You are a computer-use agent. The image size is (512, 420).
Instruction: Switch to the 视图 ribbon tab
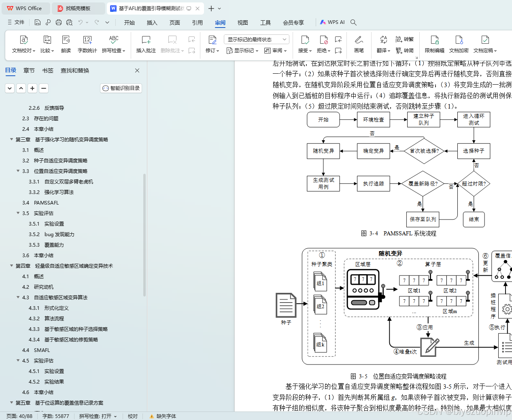242,23
